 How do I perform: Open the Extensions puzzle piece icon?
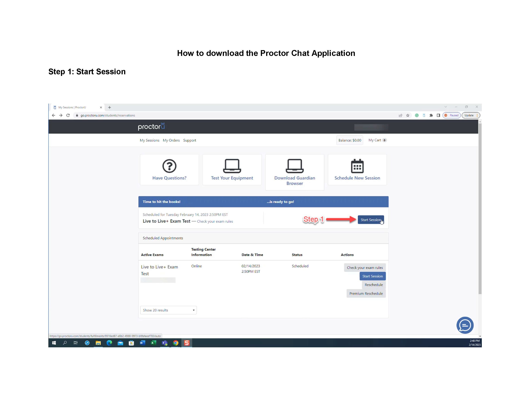click(431, 115)
